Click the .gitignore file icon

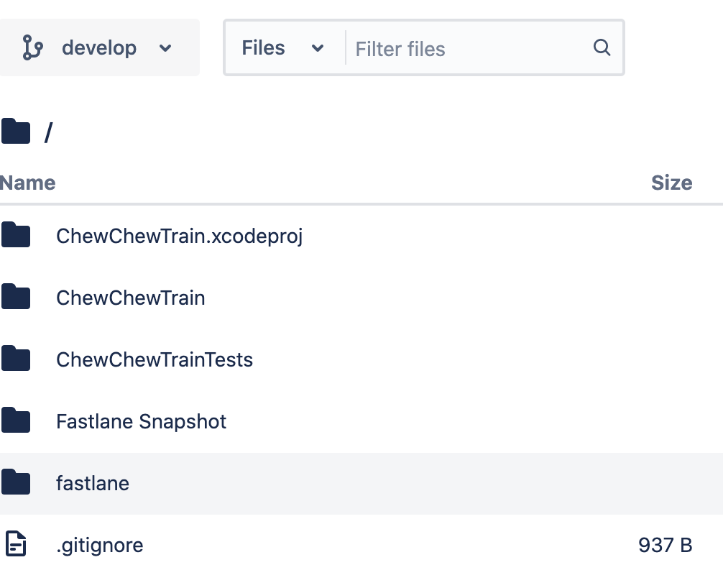point(16,544)
